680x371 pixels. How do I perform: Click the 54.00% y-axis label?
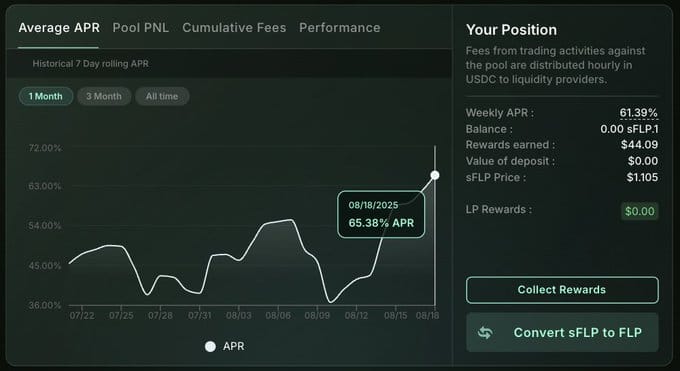point(45,226)
